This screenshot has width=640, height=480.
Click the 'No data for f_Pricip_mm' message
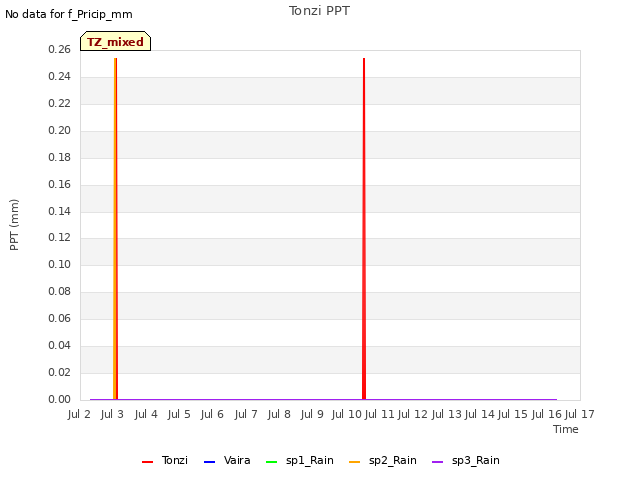69,14
